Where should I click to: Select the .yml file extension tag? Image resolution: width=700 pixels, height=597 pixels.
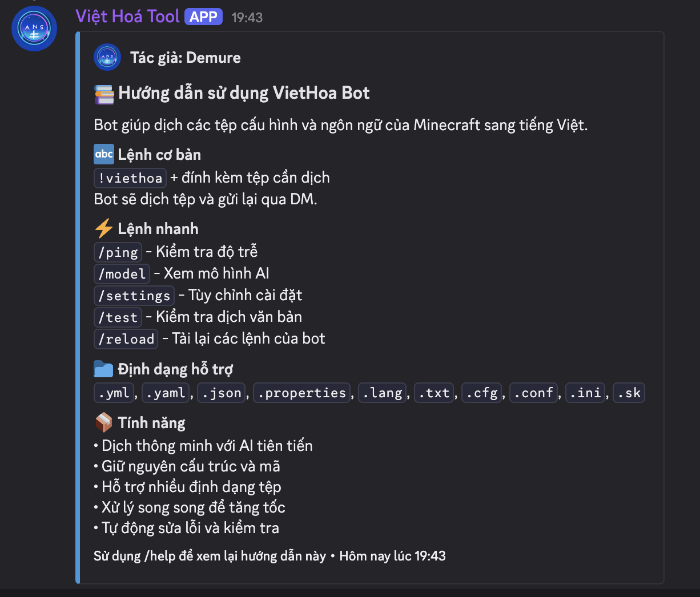click(114, 392)
